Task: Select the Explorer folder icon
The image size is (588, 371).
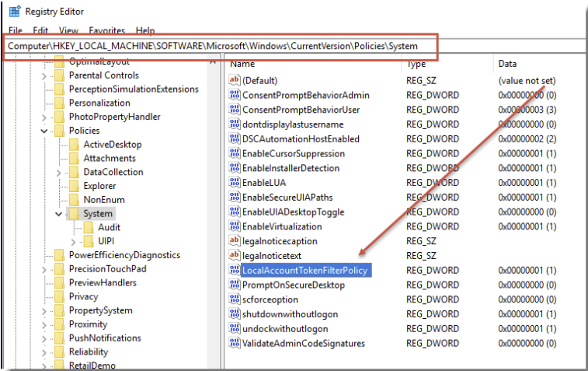Action: (x=74, y=186)
